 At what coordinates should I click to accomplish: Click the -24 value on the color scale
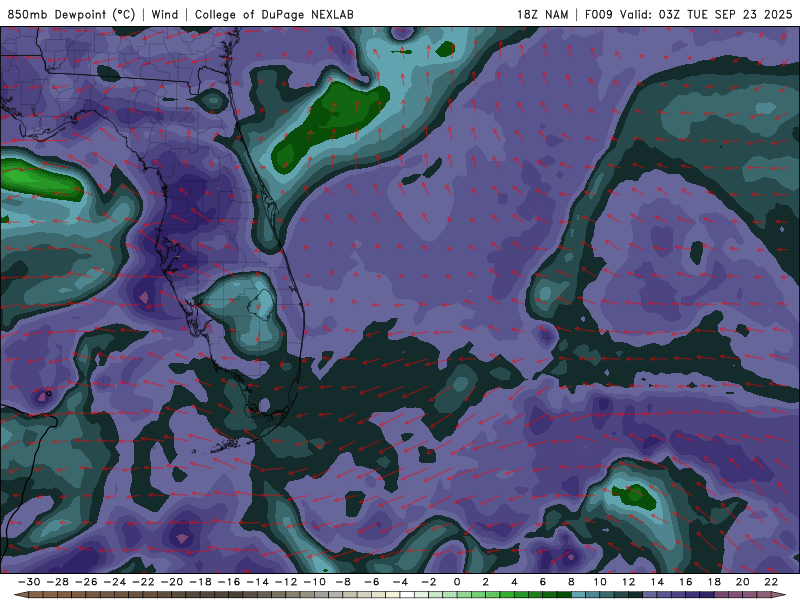coord(115,582)
